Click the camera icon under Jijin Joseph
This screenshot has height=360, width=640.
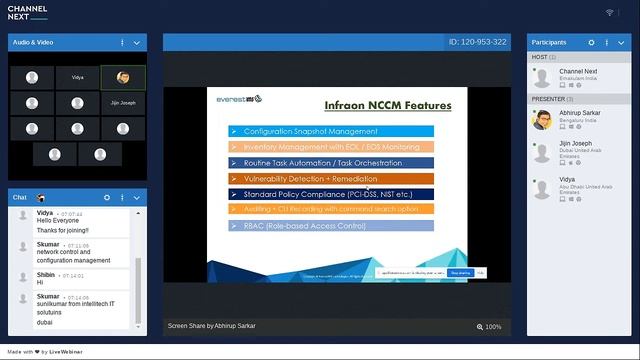(x=571, y=163)
